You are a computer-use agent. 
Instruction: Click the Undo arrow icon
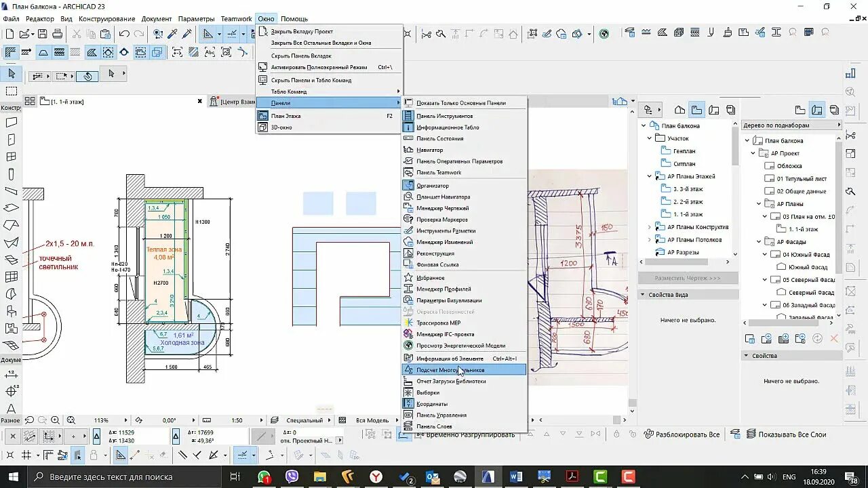click(124, 34)
